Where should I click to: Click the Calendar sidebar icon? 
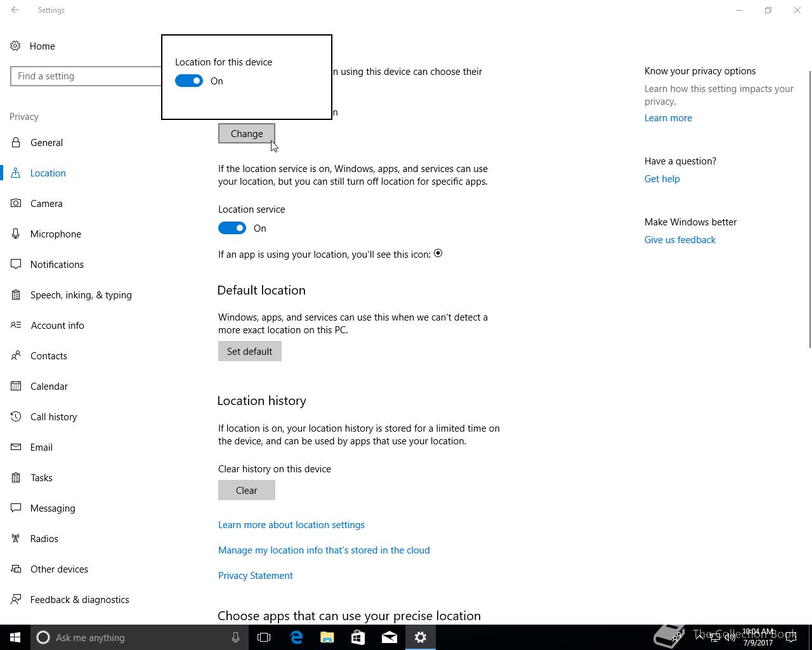tap(16, 386)
